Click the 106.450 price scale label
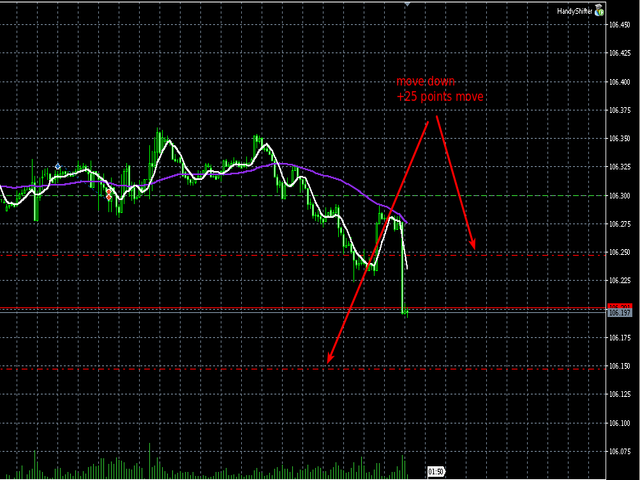Screen dimensions: 640x480 coord(619,25)
